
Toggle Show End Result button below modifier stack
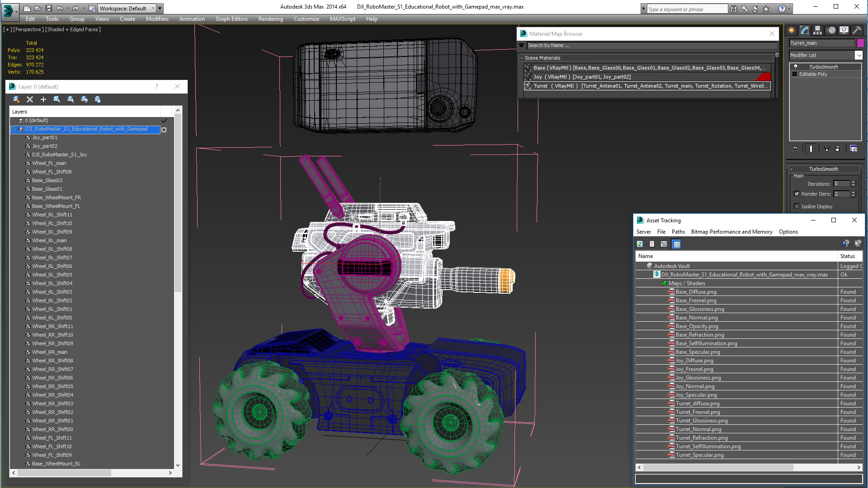click(x=811, y=149)
